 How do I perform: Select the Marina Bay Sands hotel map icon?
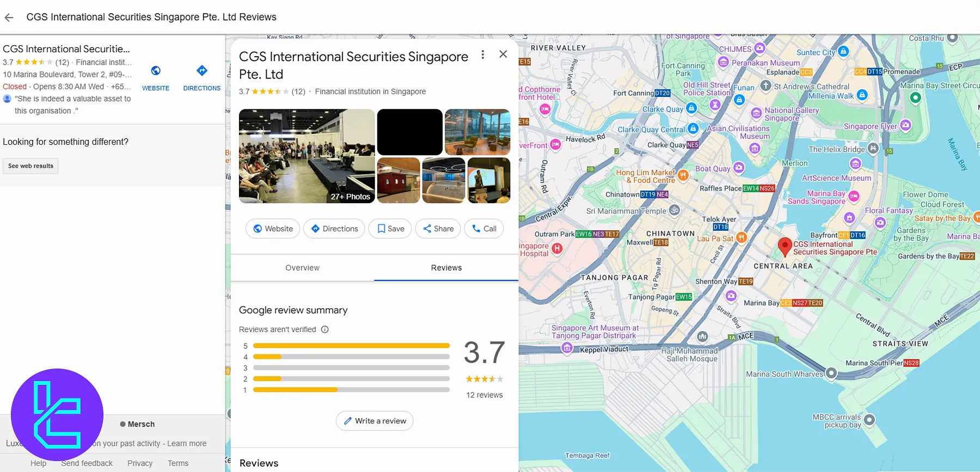tap(854, 196)
